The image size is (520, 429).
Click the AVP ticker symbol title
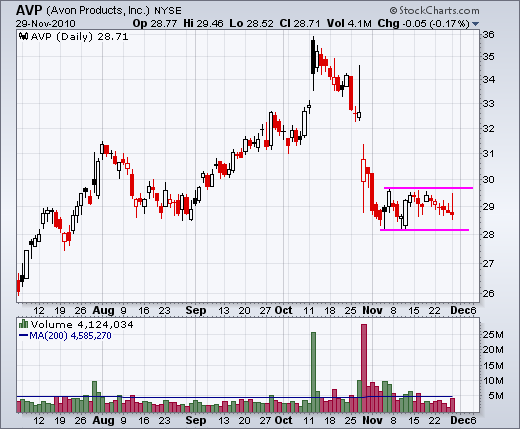tap(29, 10)
